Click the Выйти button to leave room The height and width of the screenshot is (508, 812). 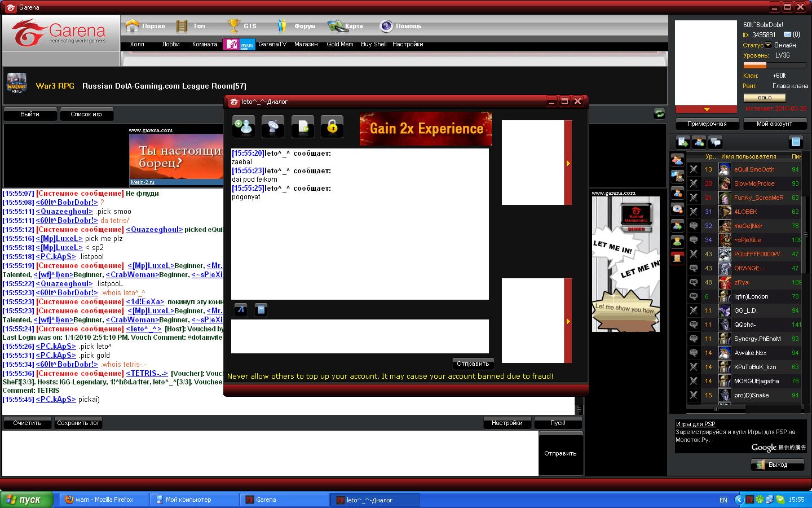(30, 114)
